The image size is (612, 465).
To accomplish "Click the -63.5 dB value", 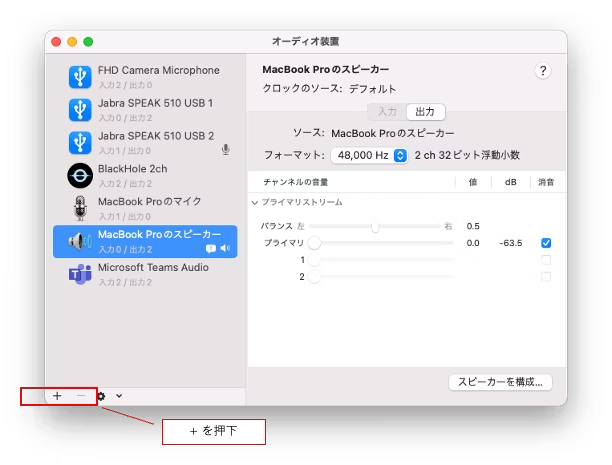I will coord(511,243).
